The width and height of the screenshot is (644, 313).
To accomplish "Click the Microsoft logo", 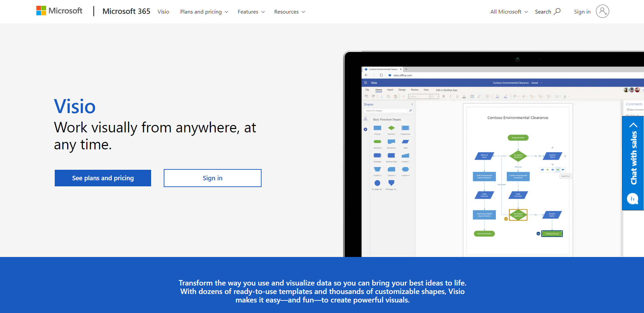I will tap(59, 11).
